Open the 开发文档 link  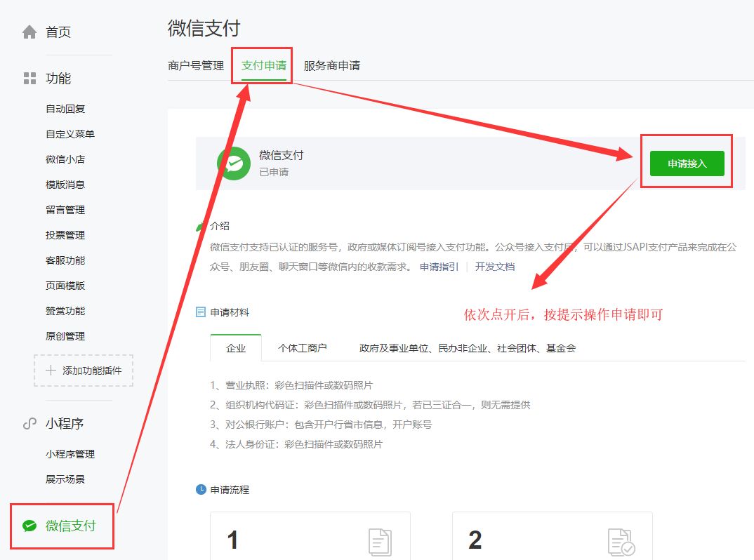(495, 267)
